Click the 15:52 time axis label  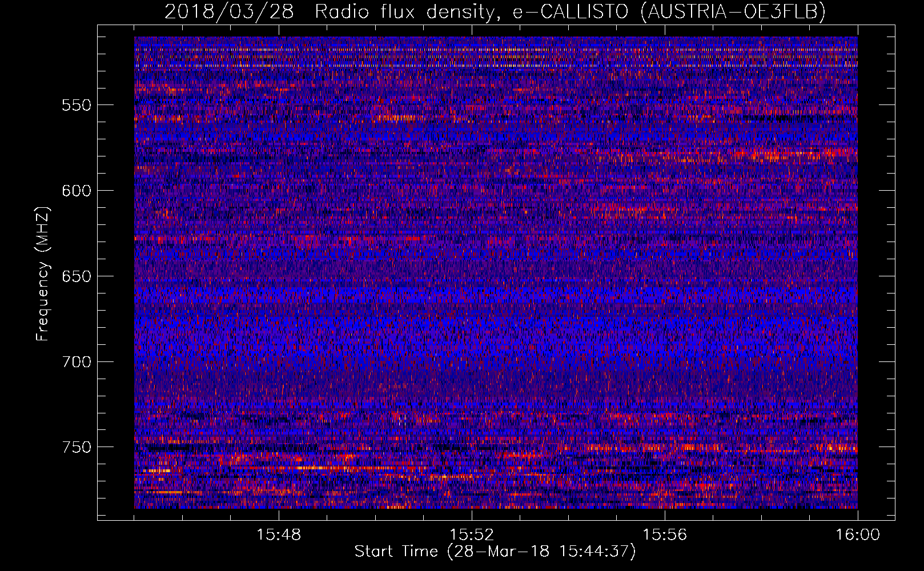point(472,535)
